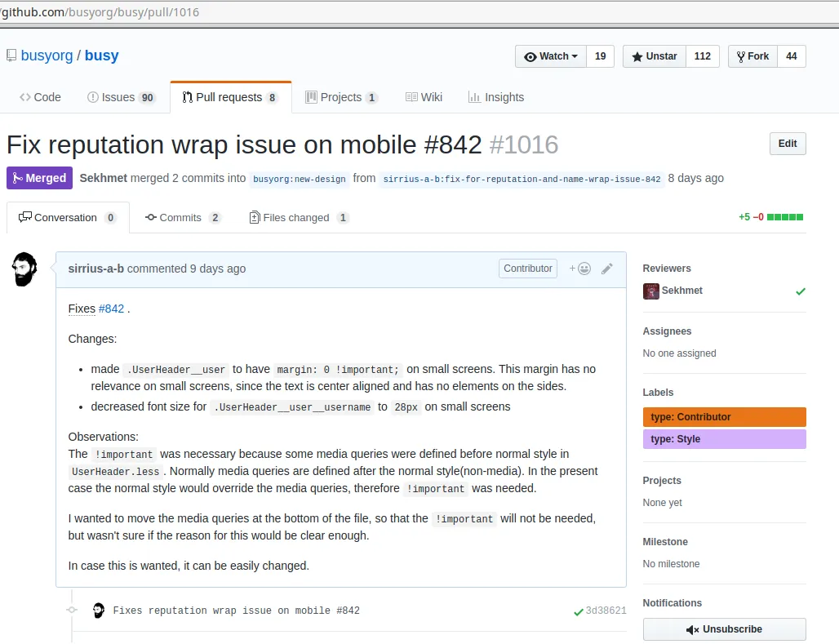The width and height of the screenshot is (839, 644).
Task: Open linked issue #842 in comment
Action: click(x=111, y=309)
